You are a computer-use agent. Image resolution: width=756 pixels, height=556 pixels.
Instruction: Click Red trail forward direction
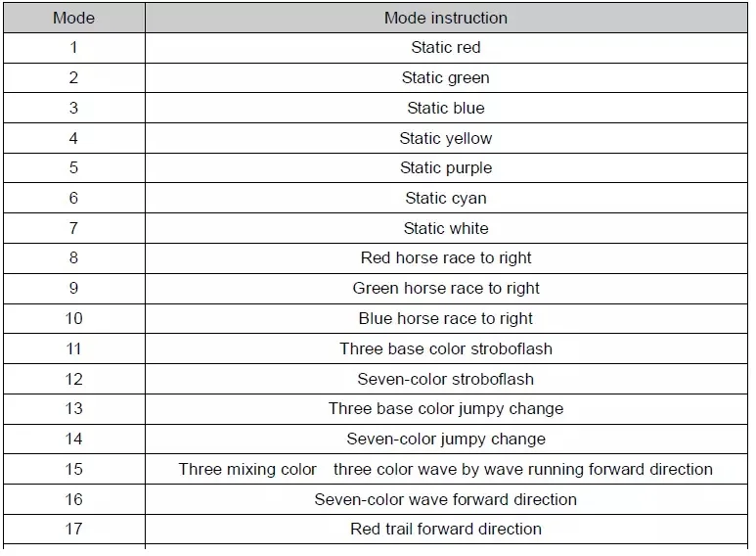(446, 529)
